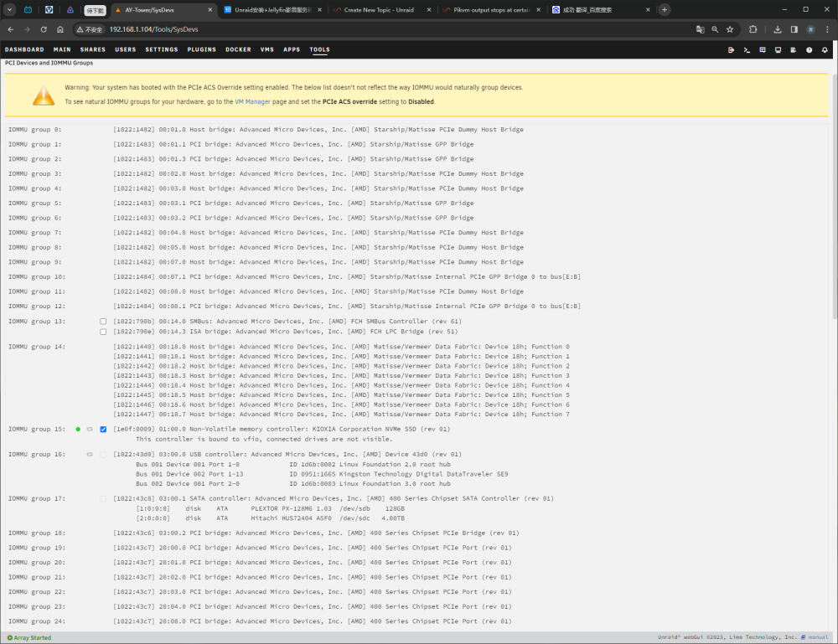Click the green status dot of group 15

[78, 430]
